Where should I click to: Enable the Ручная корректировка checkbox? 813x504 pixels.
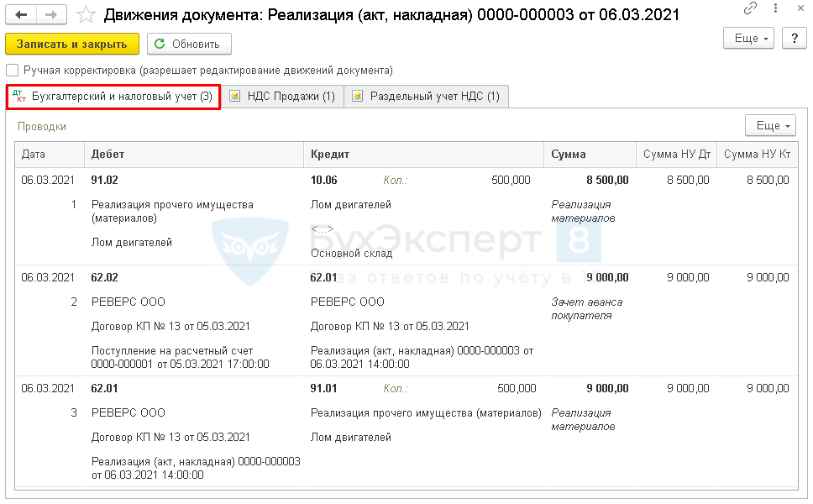[x=13, y=70]
